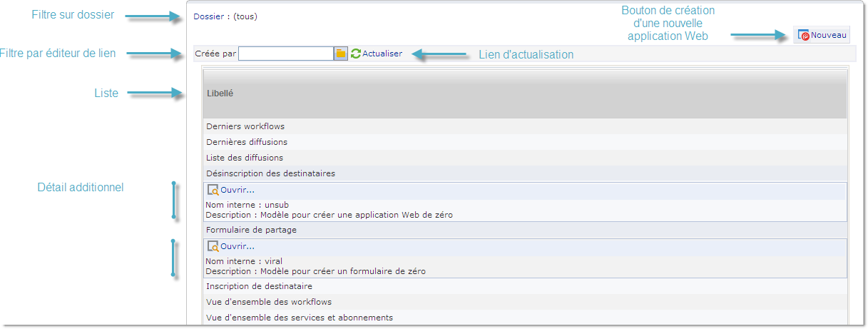
Task: Click Ouvrir... link for viral form
Action: point(238,246)
